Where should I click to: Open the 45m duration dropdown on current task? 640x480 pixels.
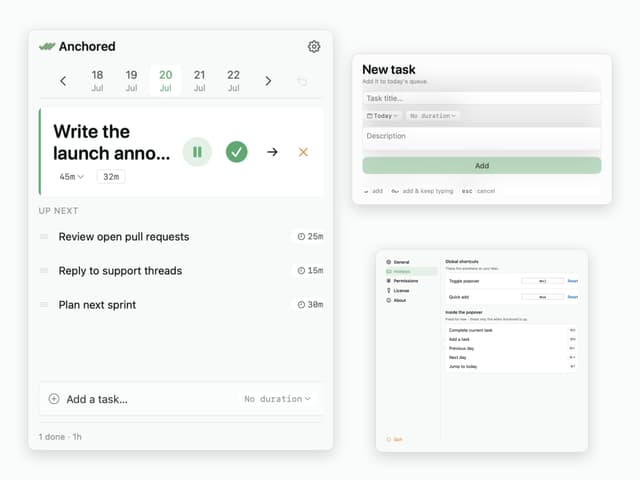tap(71, 177)
